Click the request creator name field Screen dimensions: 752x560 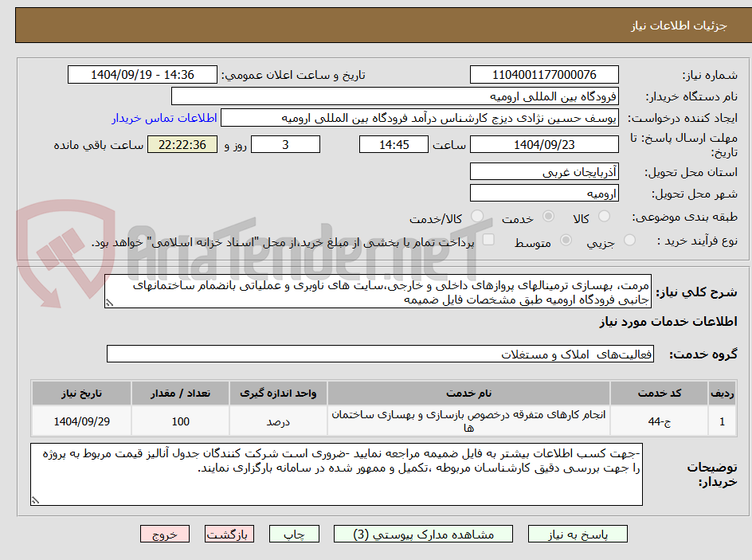420,118
